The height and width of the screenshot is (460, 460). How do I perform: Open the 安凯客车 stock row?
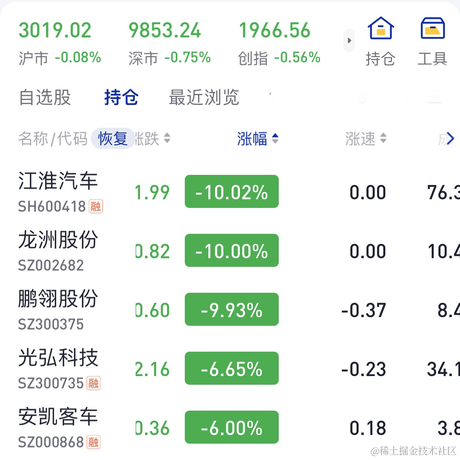pyautogui.click(x=230, y=428)
